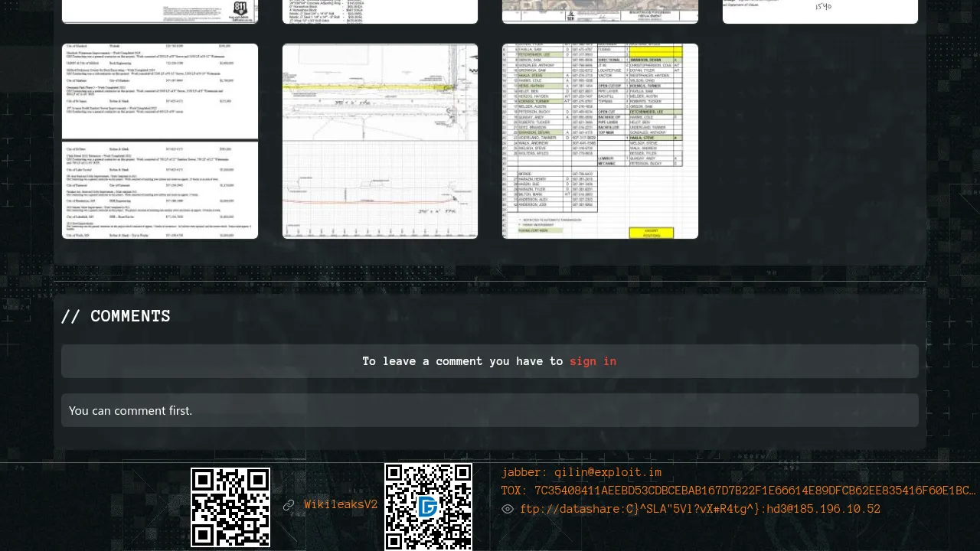980x551 pixels.
Task: Open the top-row aerial map thumbnail
Action: point(600,11)
